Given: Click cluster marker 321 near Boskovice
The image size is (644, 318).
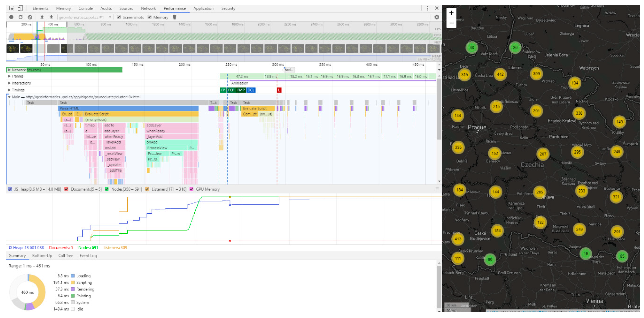Looking at the screenshot, I should tap(616, 197).
